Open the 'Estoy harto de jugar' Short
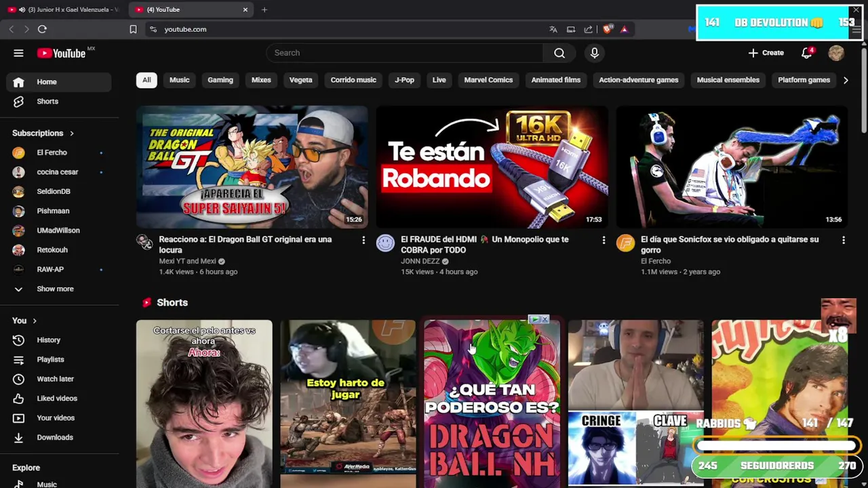 (348, 404)
